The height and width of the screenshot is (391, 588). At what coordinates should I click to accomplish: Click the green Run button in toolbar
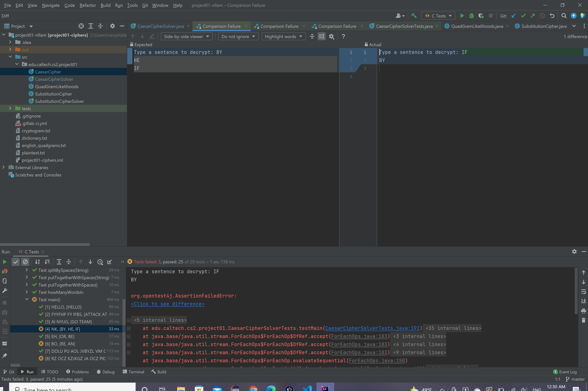(462, 16)
